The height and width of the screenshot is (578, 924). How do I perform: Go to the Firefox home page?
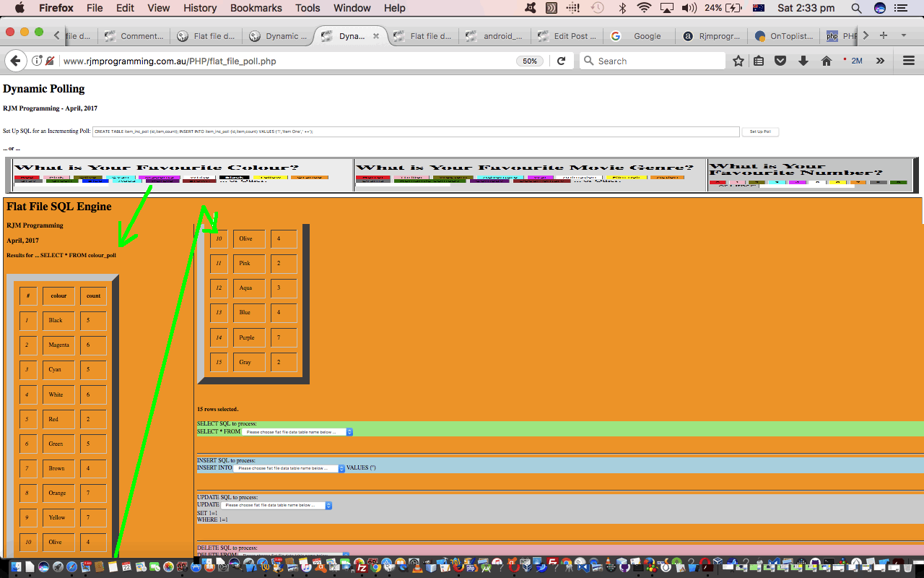point(827,61)
